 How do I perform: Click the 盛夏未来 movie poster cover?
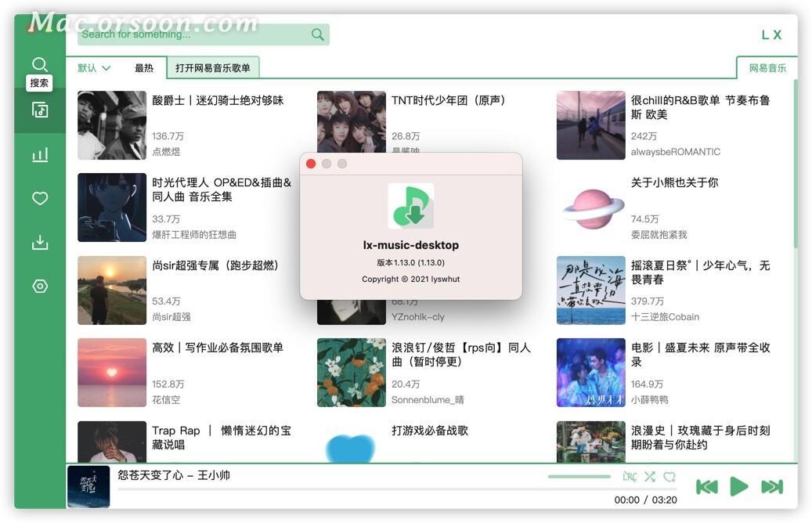point(591,373)
